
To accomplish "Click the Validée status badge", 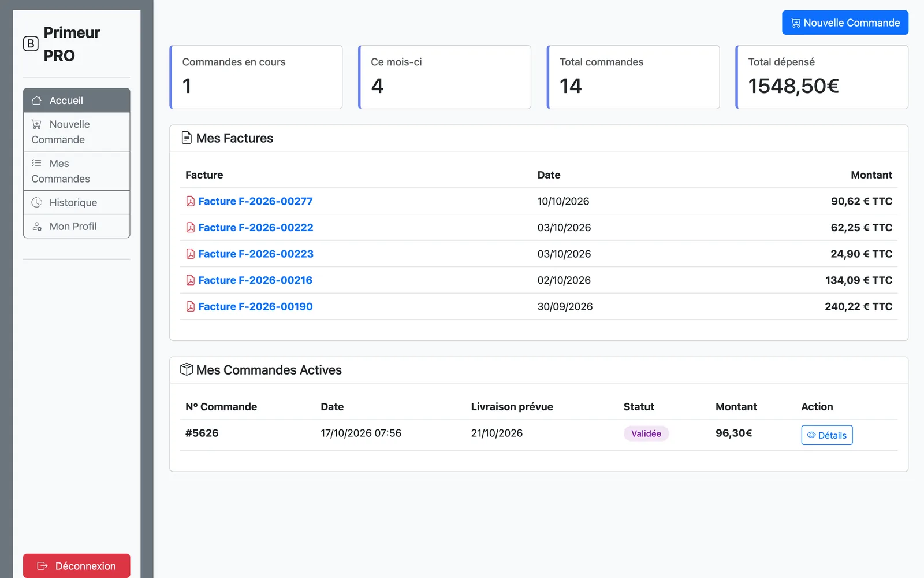I will [646, 433].
